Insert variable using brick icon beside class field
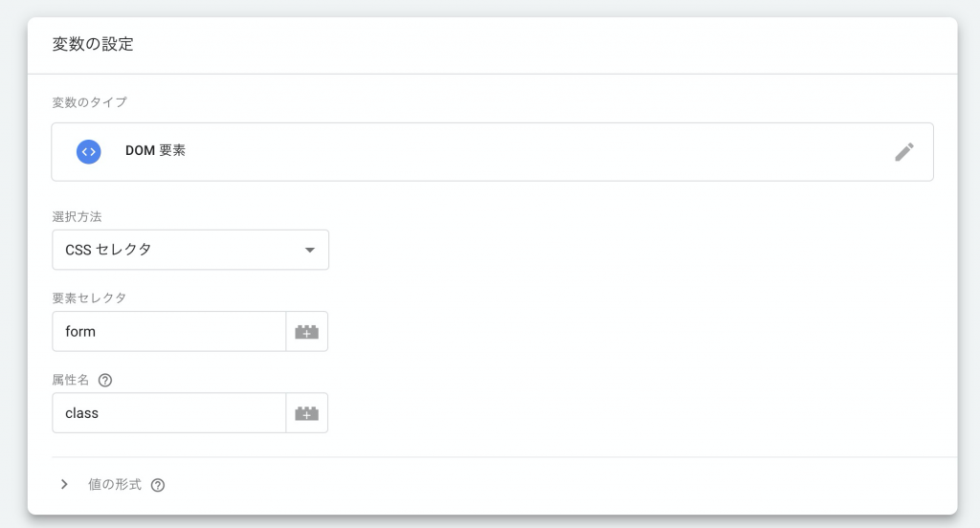The height and width of the screenshot is (528, 980). [307, 413]
